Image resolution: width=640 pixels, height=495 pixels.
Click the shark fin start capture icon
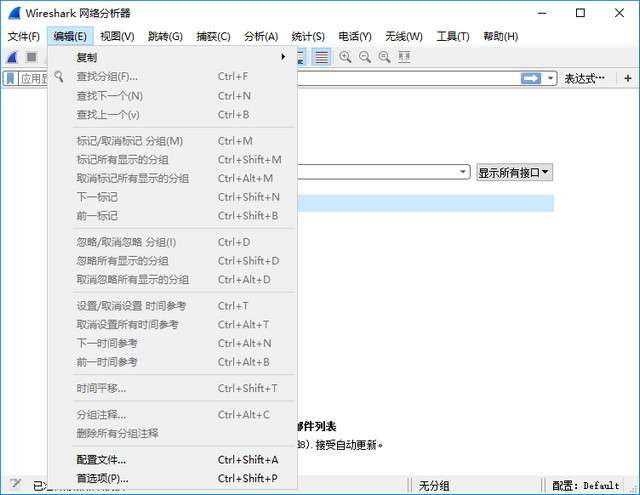click(x=12, y=57)
